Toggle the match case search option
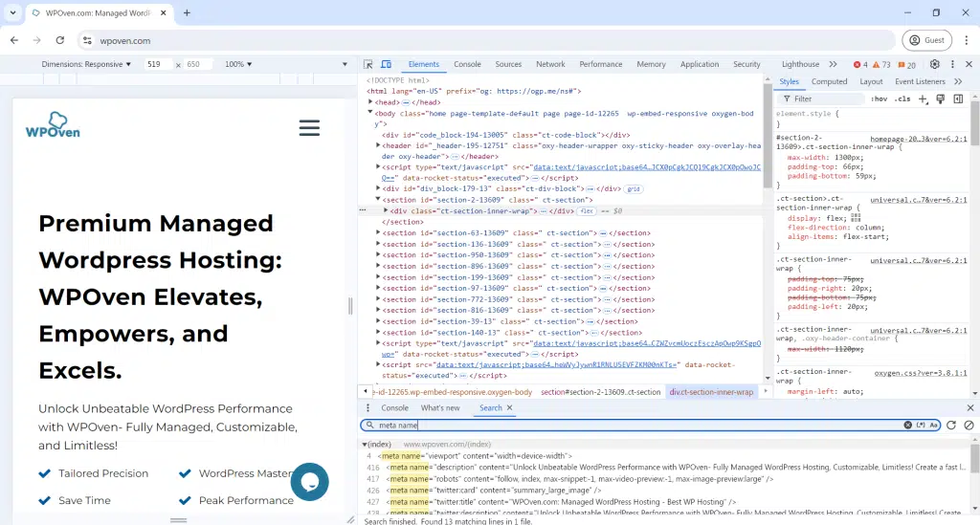The image size is (980, 525). [x=934, y=425]
